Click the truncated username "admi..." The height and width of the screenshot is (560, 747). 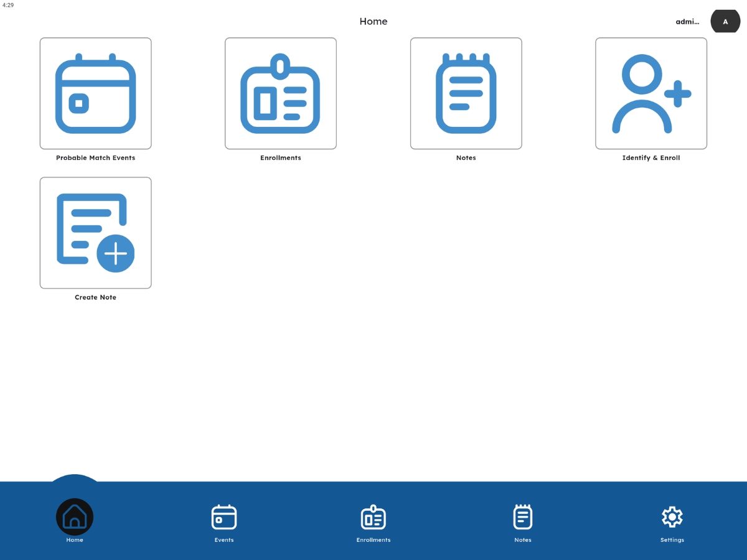(x=687, y=22)
